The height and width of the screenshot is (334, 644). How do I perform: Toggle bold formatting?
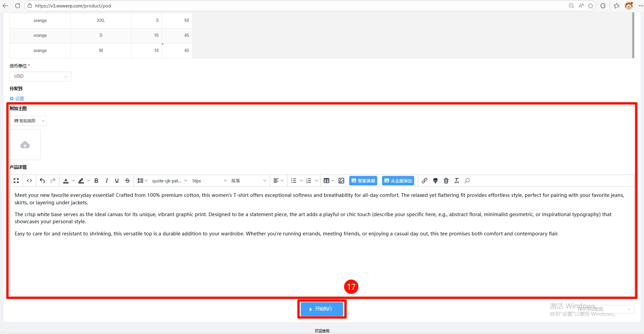[x=96, y=181]
